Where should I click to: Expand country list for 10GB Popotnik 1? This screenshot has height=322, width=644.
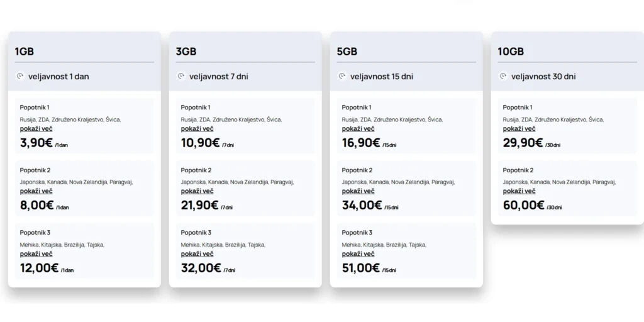pos(519,129)
